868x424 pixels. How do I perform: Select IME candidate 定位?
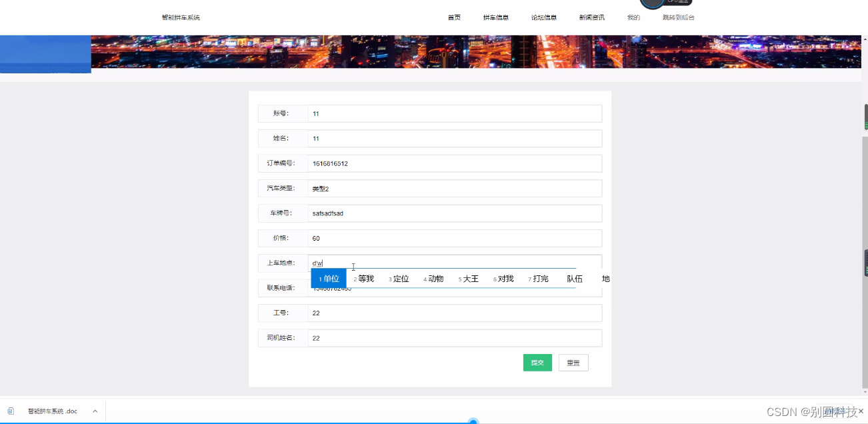(x=399, y=279)
